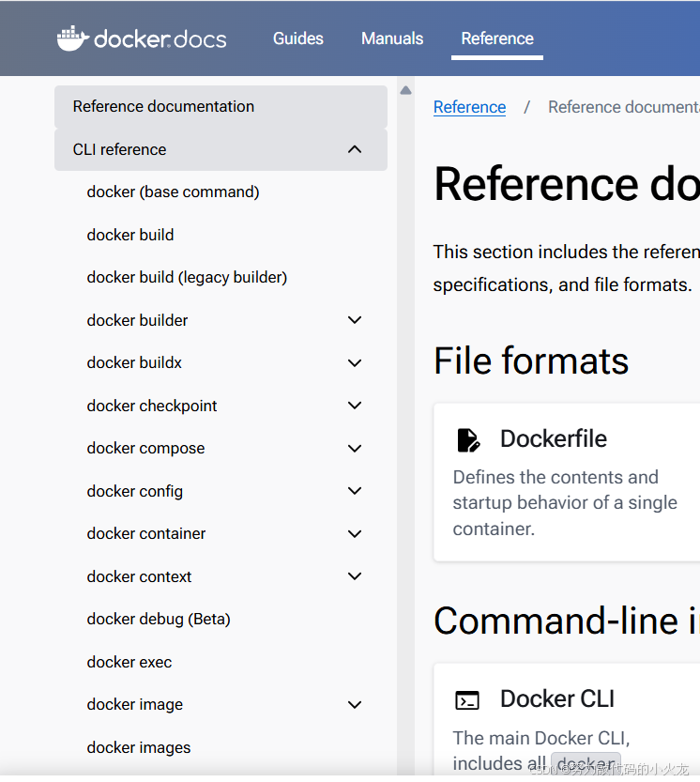700x782 pixels.
Task: Expand the docker container chevron
Action: coord(355,533)
